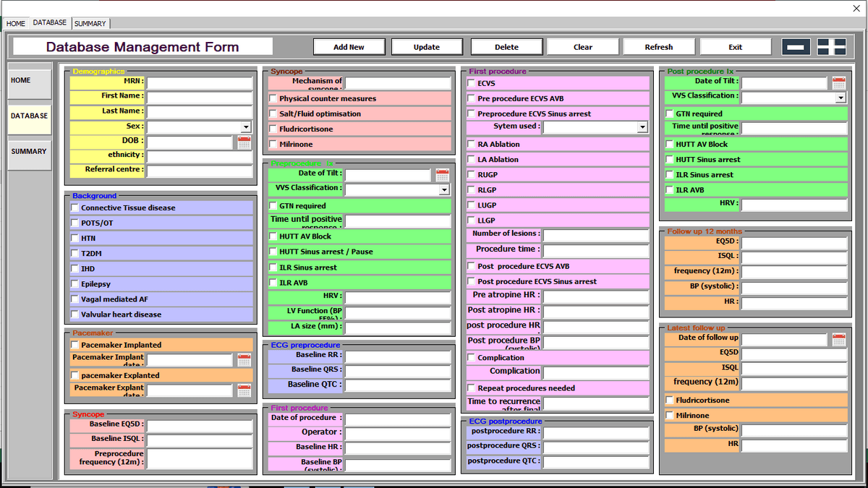
Task: Click the Refresh button
Action: (x=658, y=47)
